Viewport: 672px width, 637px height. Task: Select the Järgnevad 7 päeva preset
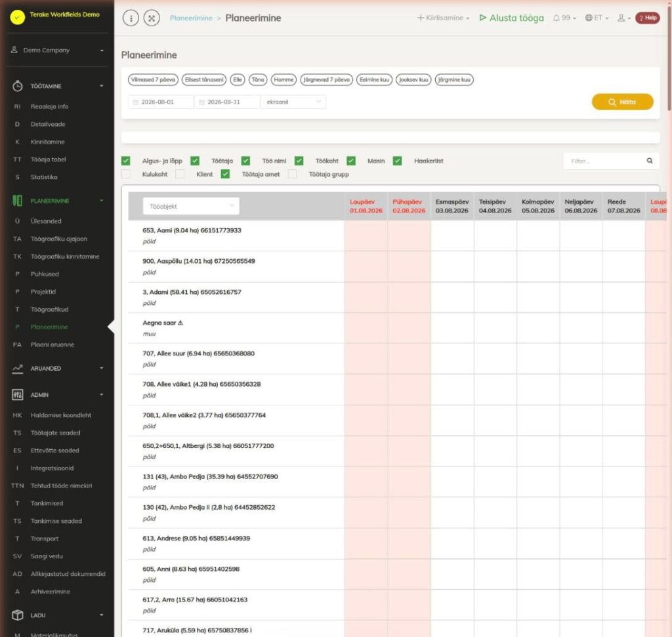(327, 79)
